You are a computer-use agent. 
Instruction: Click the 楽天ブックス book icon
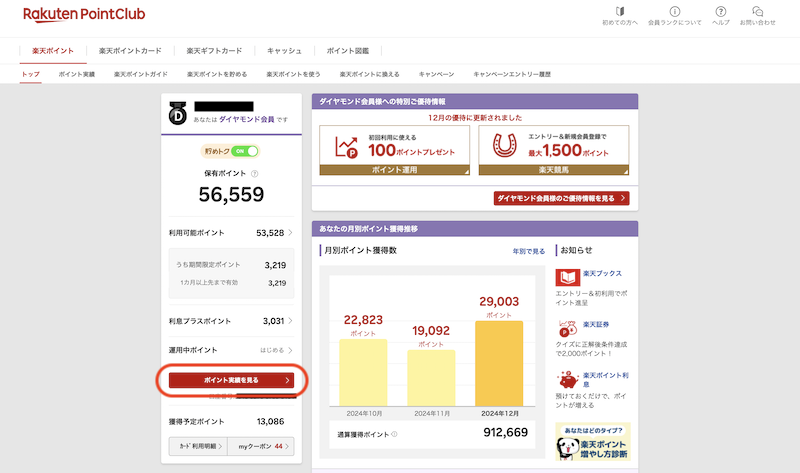(567, 278)
